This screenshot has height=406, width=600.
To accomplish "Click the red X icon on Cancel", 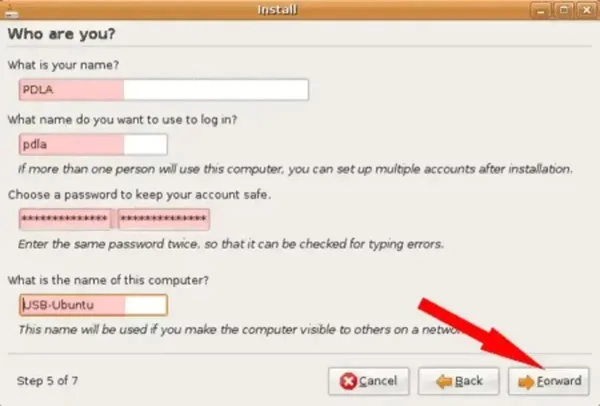I will click(x=348, y=381).
